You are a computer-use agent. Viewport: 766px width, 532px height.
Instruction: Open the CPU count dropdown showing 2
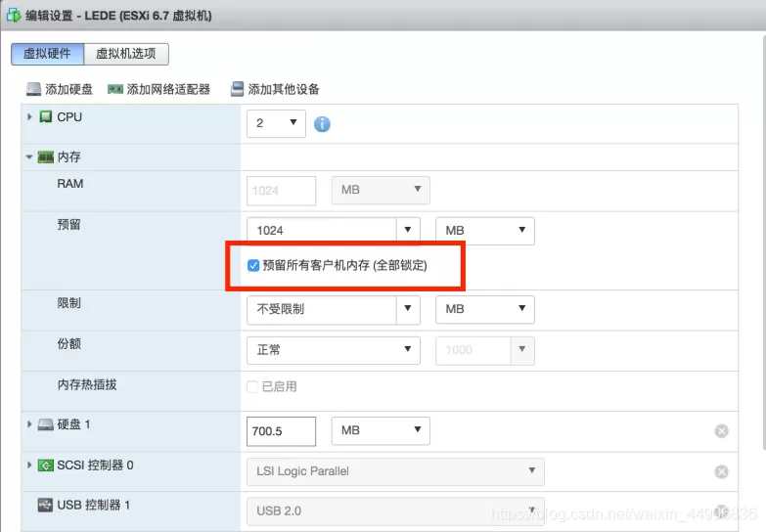[x=276, y=123]
